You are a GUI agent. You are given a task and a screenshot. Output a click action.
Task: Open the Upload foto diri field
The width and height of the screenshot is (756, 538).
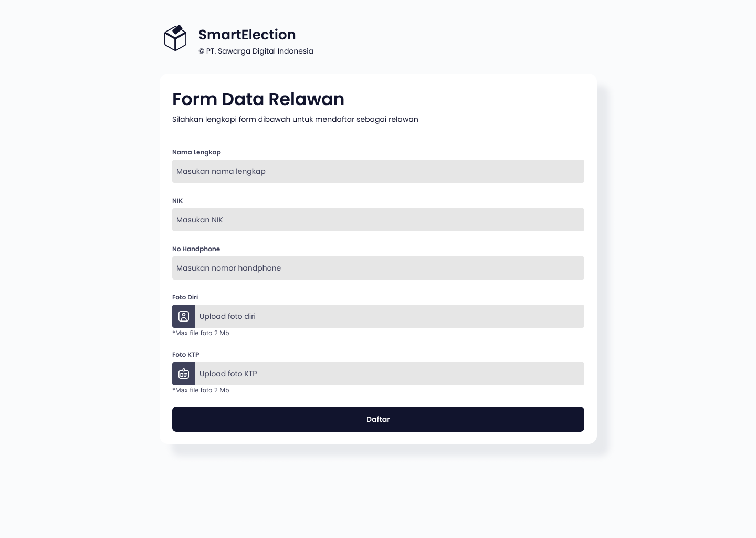[389, 316]
